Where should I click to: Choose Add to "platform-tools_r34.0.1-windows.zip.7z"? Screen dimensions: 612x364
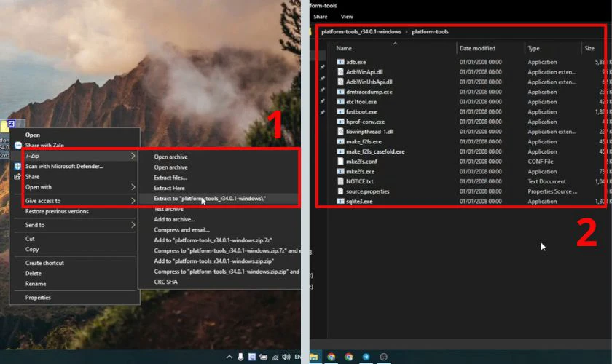pyautogui.click(x=213, y=240)
